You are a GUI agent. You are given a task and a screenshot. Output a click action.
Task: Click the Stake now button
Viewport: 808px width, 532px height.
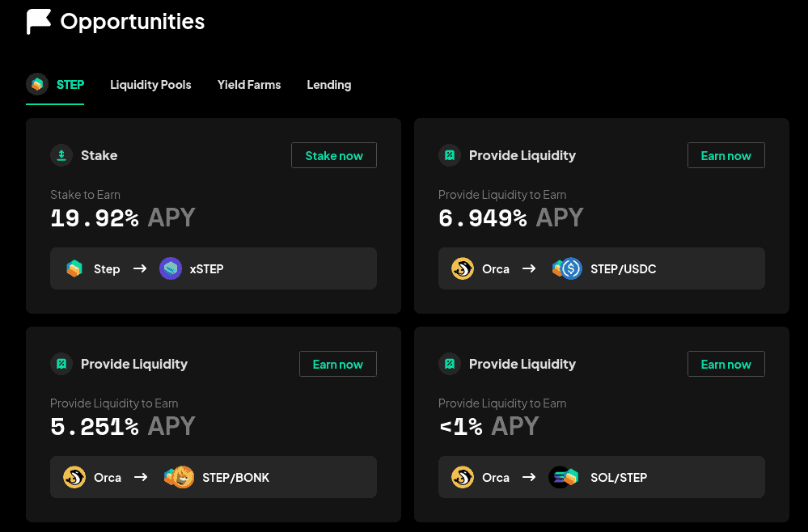[x=334, y=155]
